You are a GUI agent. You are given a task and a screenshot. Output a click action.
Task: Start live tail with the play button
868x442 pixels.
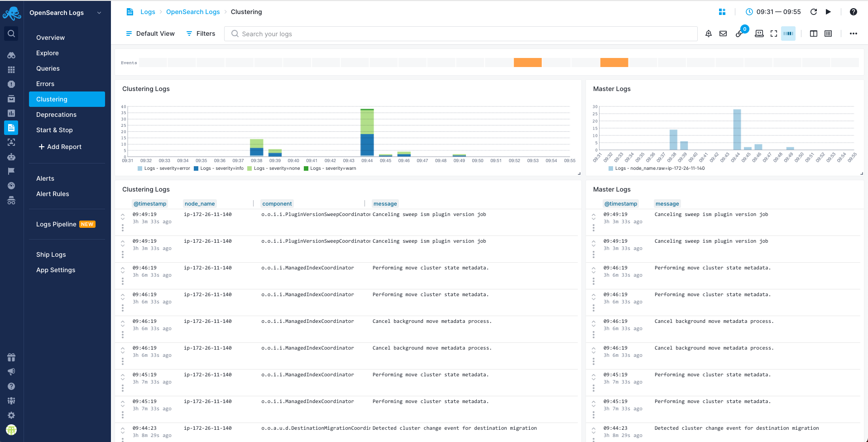pos(828,12)
